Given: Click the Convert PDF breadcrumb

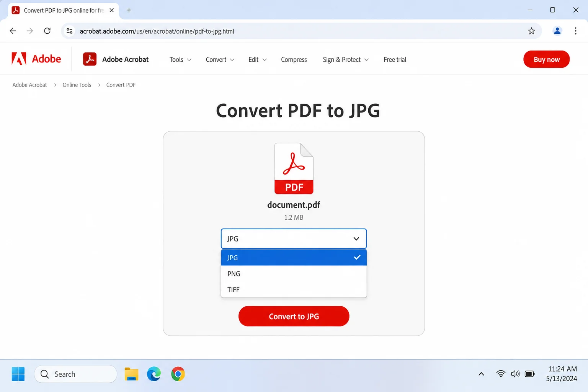Looking at the screenshot, I should pyautogui.click(x=121, y=85).
